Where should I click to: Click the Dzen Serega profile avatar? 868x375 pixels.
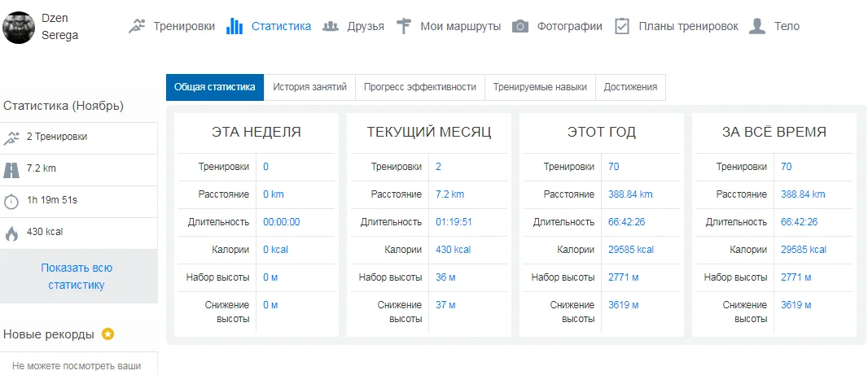(x=19, y=28)
